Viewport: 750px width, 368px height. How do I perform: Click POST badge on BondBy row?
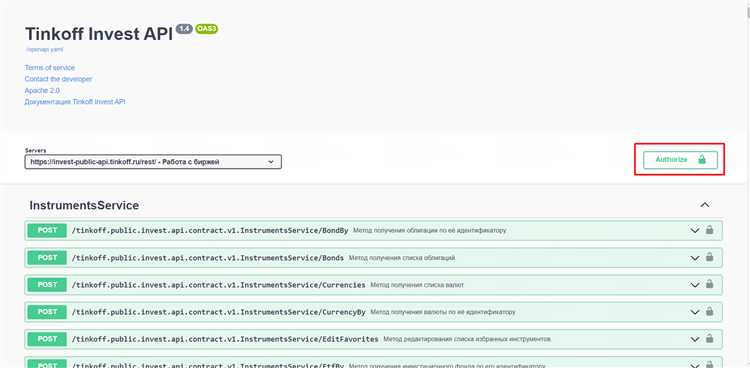pyautogui.click(x=47, y=230)
